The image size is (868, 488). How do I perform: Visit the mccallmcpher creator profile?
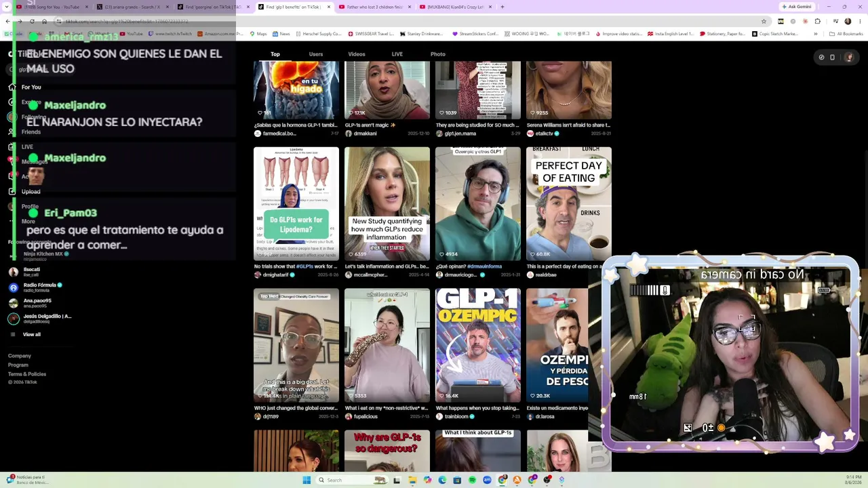click(x=370, y=274)
